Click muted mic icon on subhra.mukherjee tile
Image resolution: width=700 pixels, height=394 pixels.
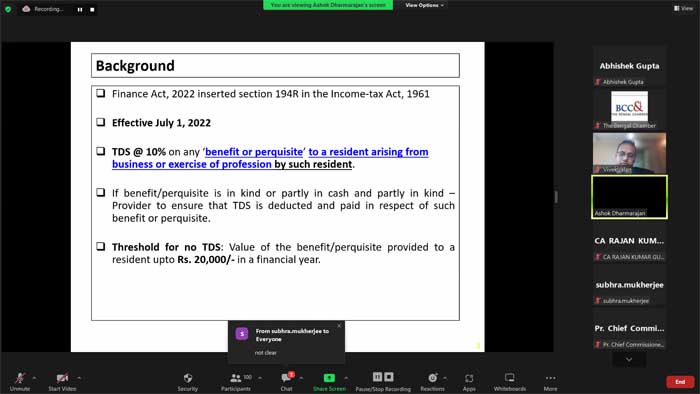tap(597, 301)
